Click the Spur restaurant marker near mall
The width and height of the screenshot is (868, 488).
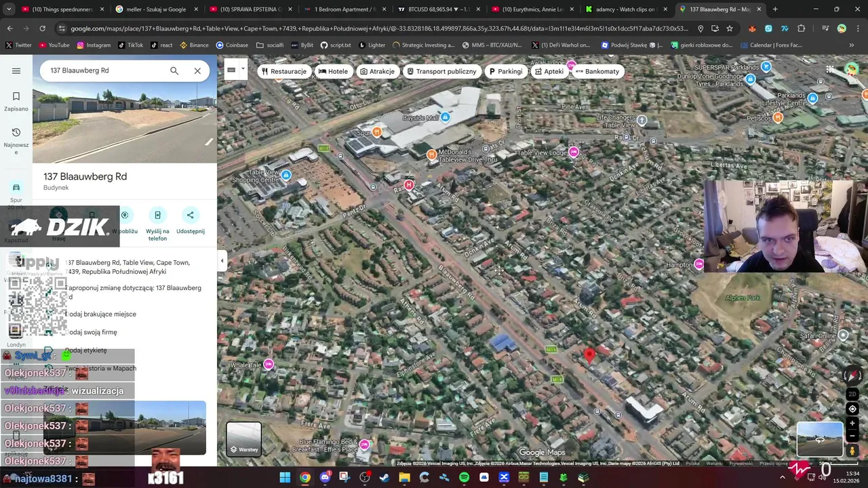[377, 131]
